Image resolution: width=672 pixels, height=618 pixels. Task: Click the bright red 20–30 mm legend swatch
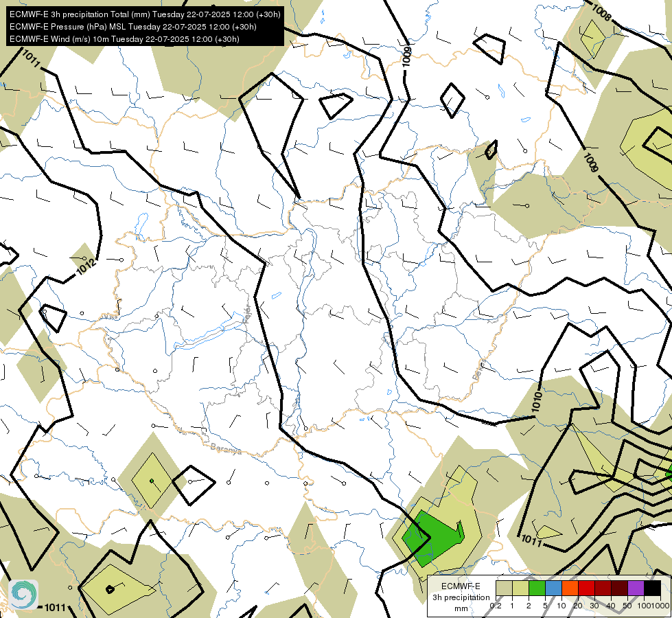click(x=586, y=588)
